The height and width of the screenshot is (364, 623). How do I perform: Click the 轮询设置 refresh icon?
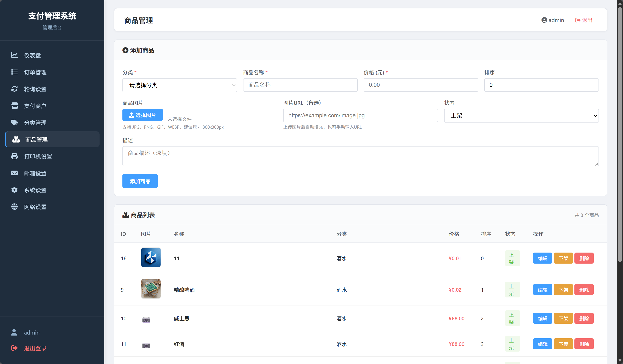point(14,89)
